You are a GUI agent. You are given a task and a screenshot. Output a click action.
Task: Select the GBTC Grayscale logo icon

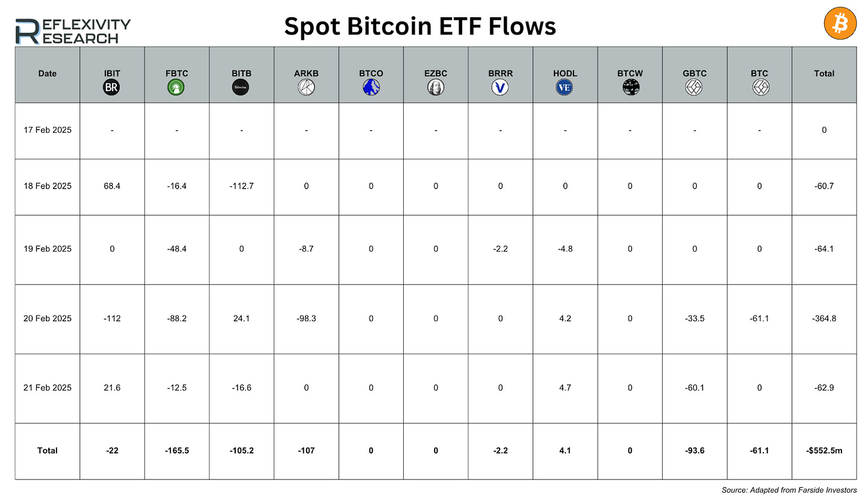click(694, 87)
